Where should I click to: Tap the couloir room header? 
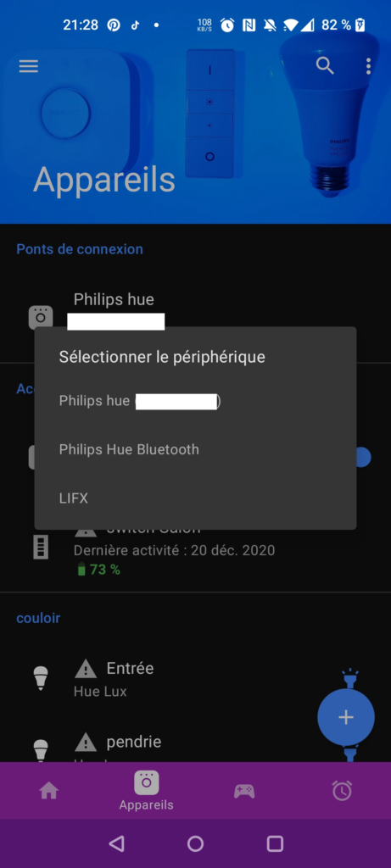point(38,618)
